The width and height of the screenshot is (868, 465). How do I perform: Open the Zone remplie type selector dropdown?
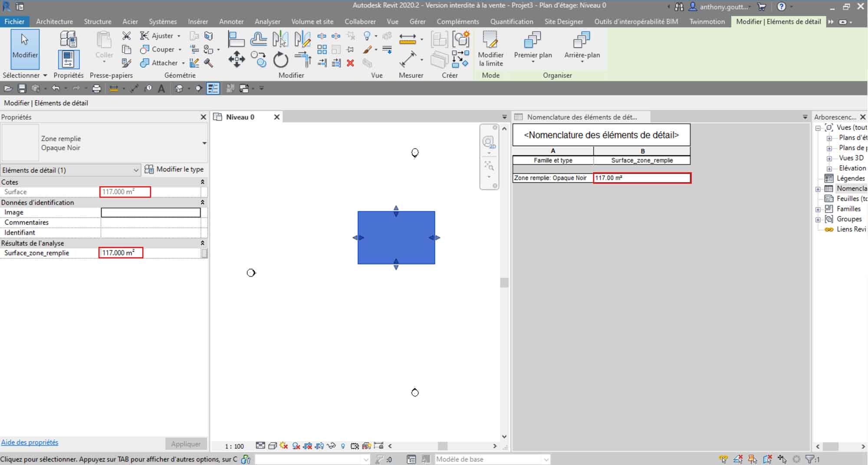[x=204, y=143]
